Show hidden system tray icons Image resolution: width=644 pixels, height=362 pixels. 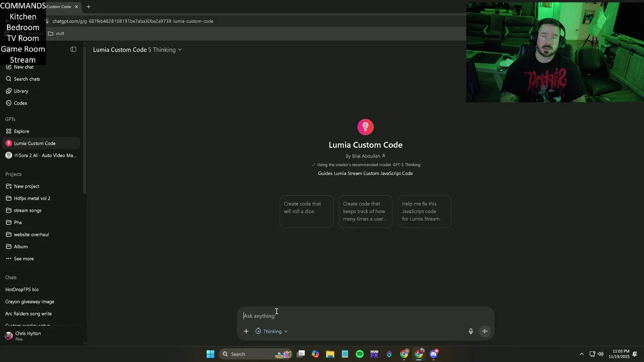click(582, 354)
